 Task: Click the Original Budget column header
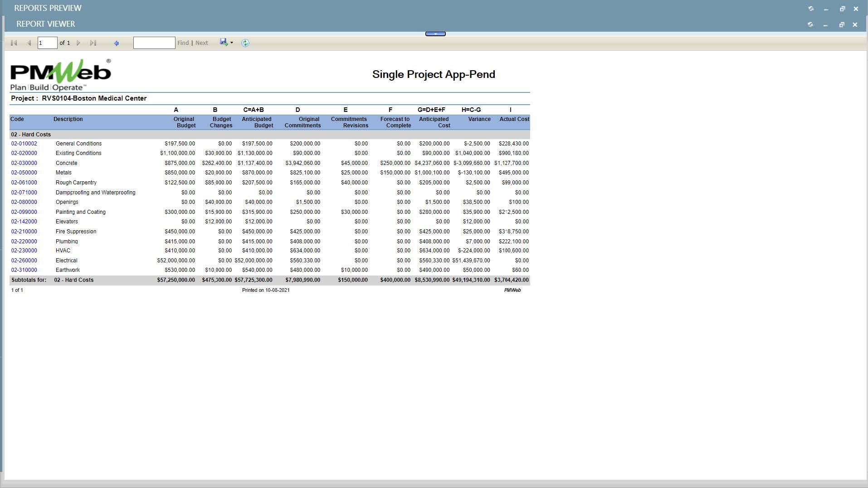pos(184,122)
